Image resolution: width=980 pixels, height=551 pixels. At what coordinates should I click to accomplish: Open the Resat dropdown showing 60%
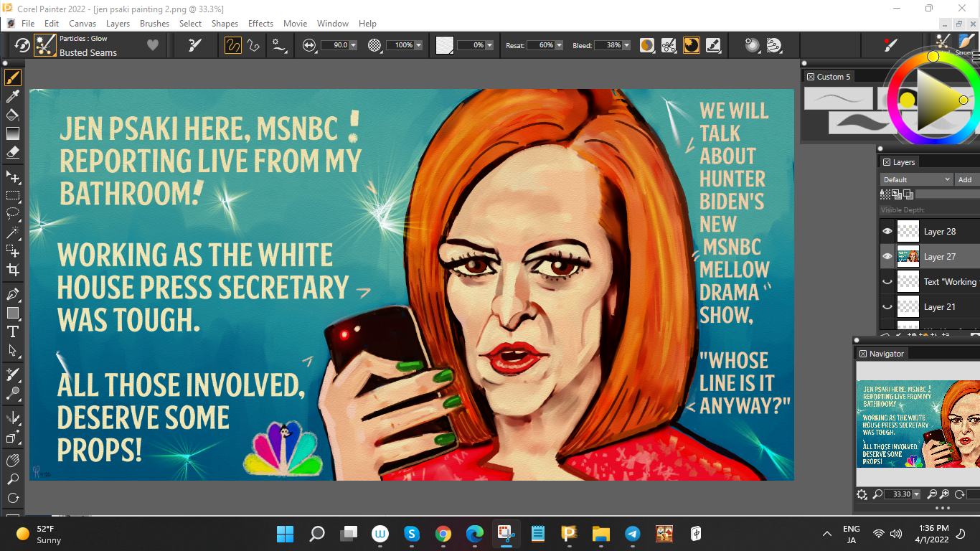(x=559, y=45)
